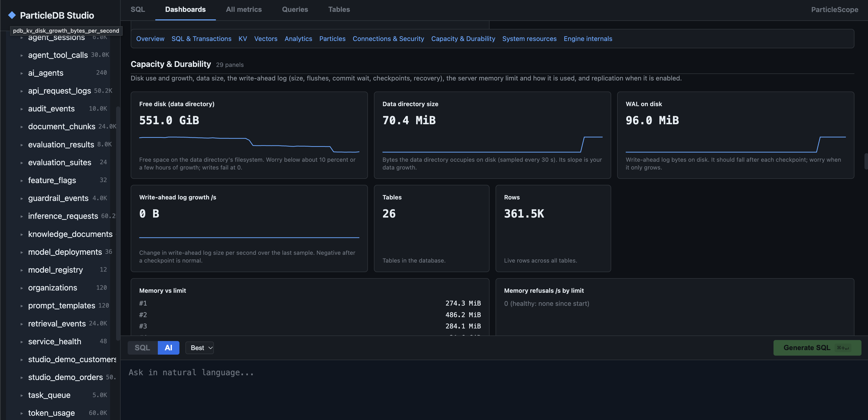Viewport: 868px width, 420px height.
Task: Select the evaluation_suites table
Action: [x=60, y=163]
